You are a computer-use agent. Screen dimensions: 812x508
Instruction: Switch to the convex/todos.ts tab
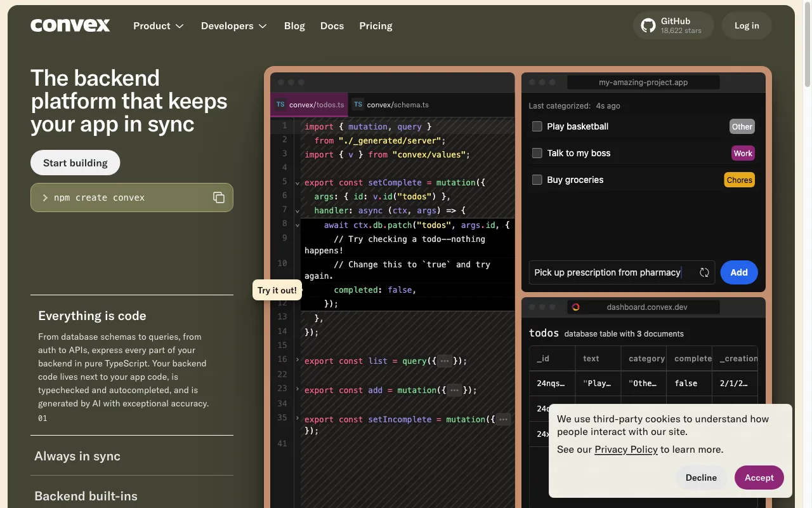310,105
